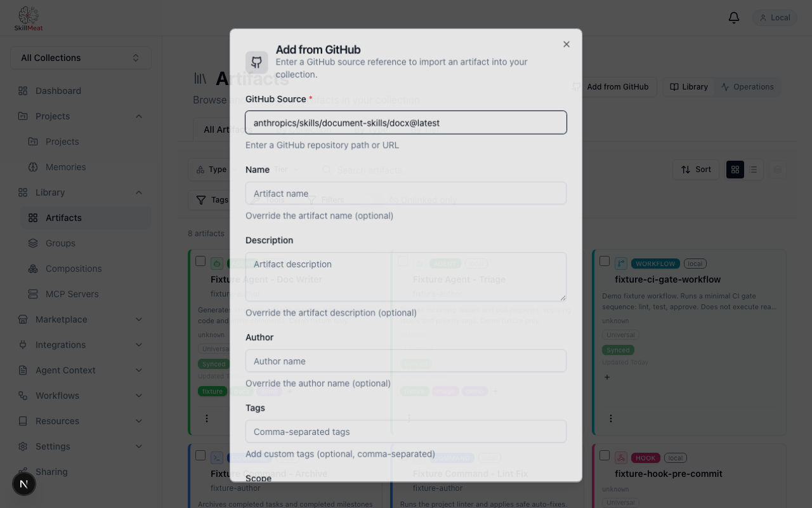
Task: Open the Local user menu button
Action: 775,18
